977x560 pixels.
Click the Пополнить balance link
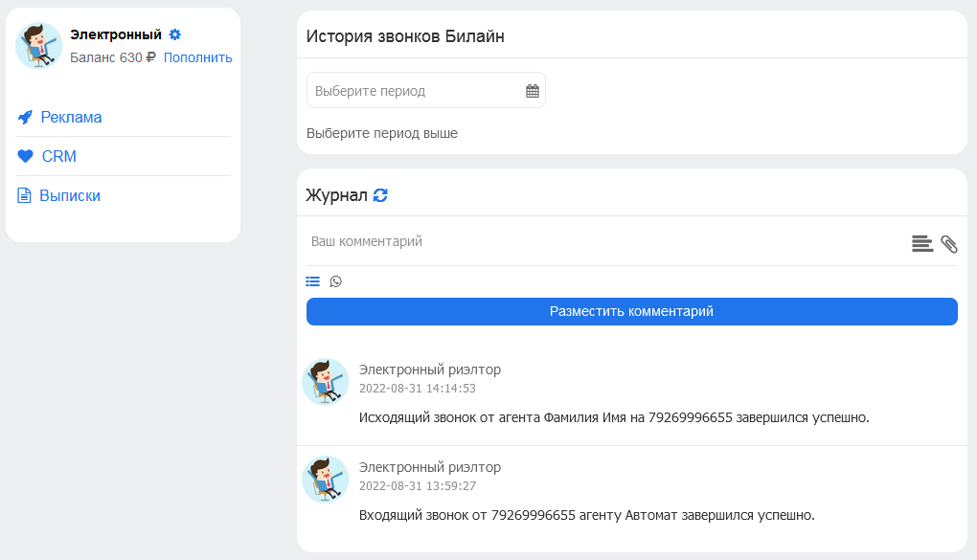(x=197, y=57)
